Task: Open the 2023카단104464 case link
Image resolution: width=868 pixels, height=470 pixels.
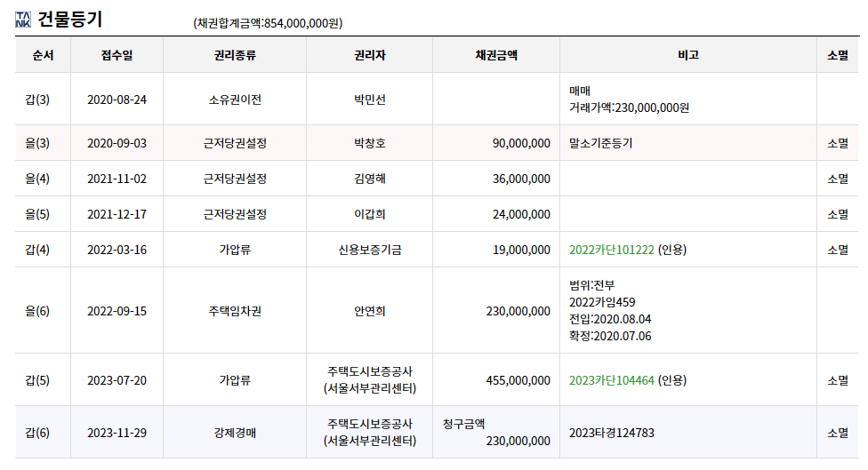Action: pos(612,380)
